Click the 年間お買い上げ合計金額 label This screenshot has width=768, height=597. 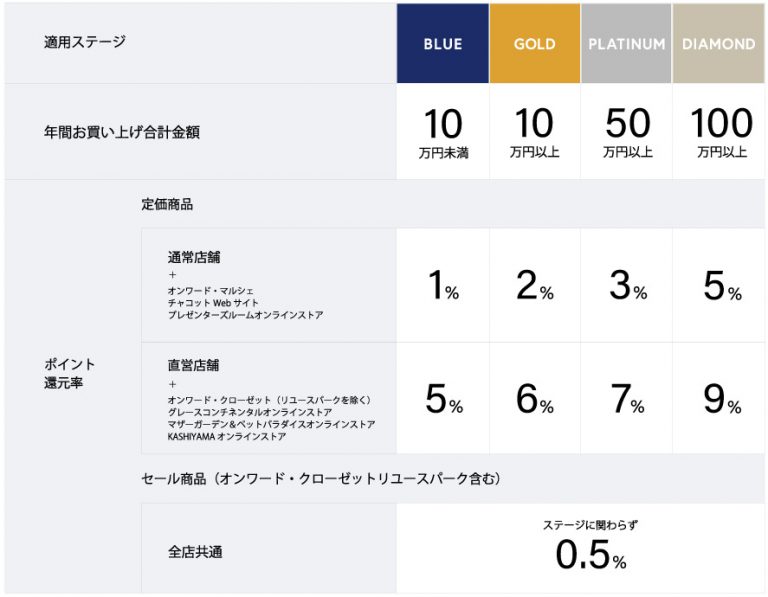point(121,132)
